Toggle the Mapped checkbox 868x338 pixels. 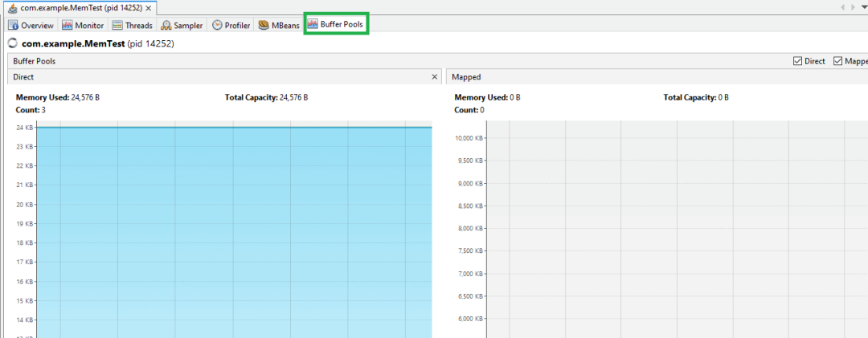pyautogui.click(x=837, y=61)
